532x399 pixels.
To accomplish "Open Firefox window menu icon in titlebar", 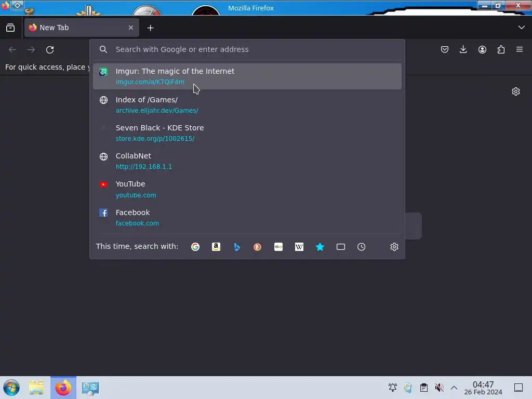I will [5, 6].
